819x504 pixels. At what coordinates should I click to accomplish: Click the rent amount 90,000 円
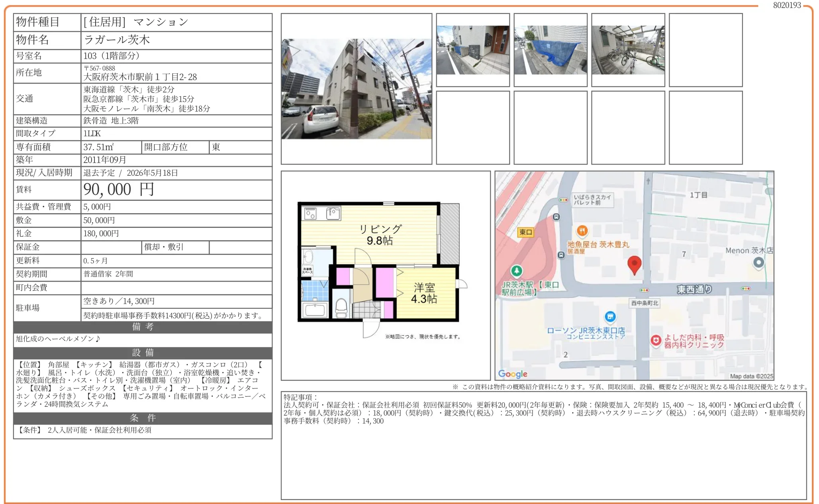pos(119,190)
